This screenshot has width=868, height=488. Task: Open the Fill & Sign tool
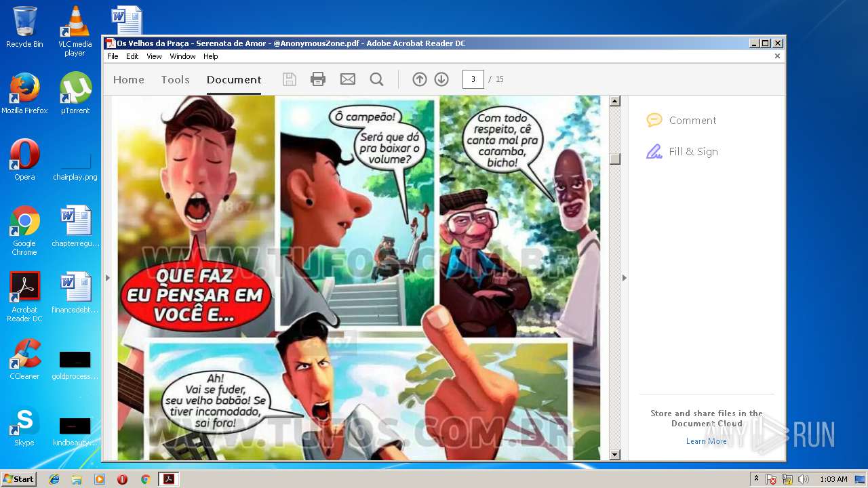[682, 151]
